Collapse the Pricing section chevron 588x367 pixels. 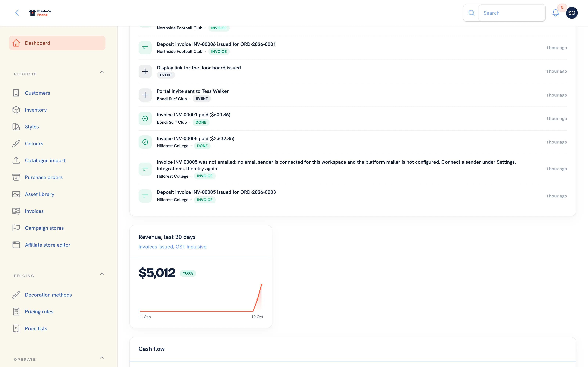click(x=102, y=274)
